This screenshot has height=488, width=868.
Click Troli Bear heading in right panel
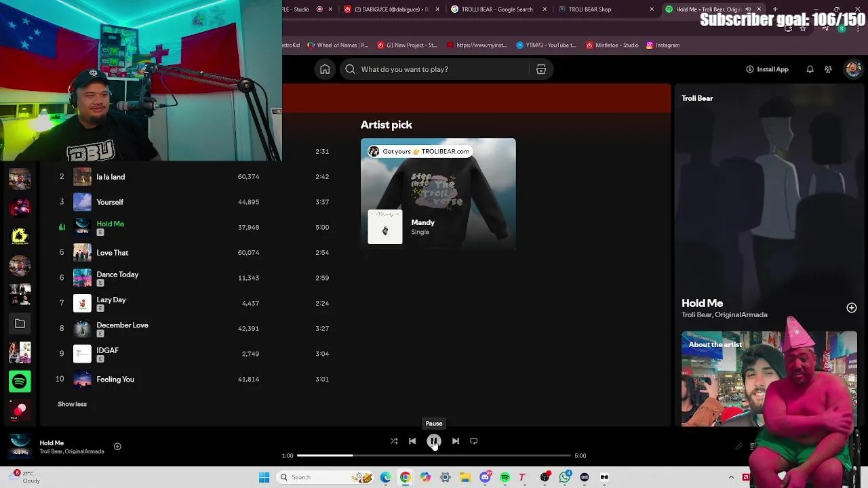[x=697, y=98]
